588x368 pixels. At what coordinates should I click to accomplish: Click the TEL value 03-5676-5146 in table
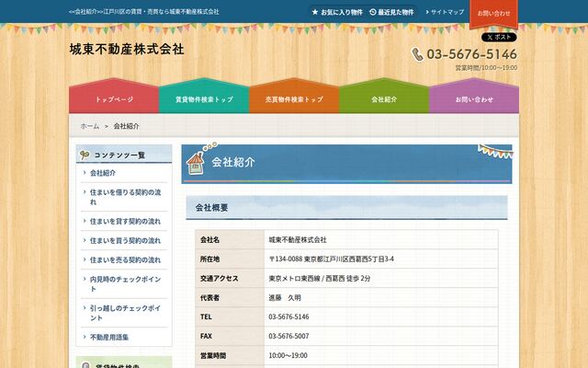point(288,316)
